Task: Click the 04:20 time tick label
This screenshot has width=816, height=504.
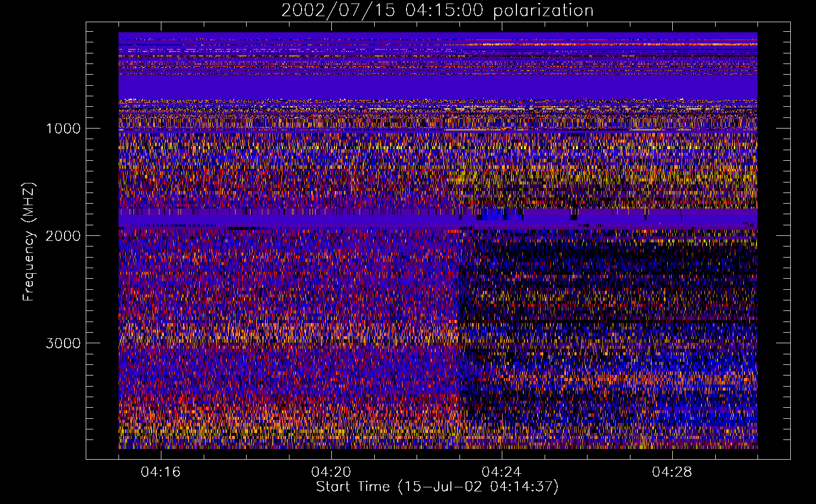Action: point(331,472)
